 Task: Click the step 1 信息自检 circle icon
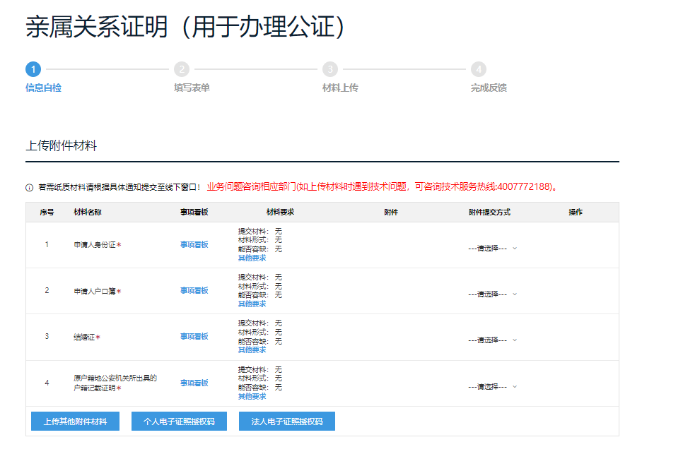click(x=33, y=69)
